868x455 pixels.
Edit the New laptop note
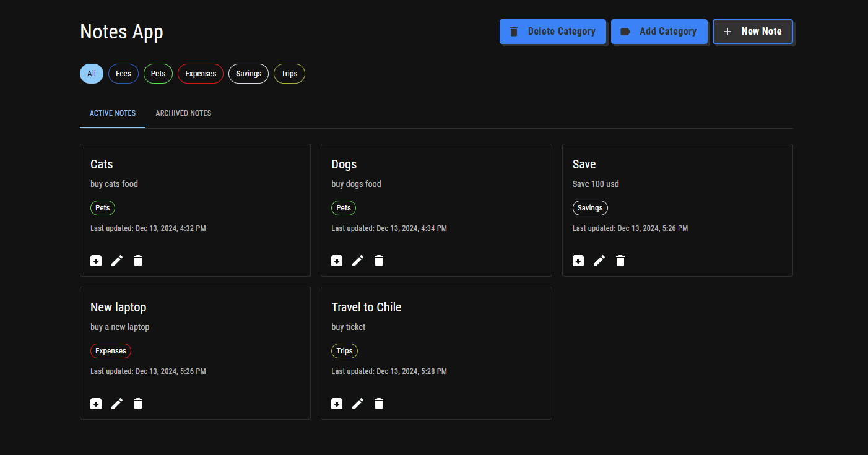point(117,404)
